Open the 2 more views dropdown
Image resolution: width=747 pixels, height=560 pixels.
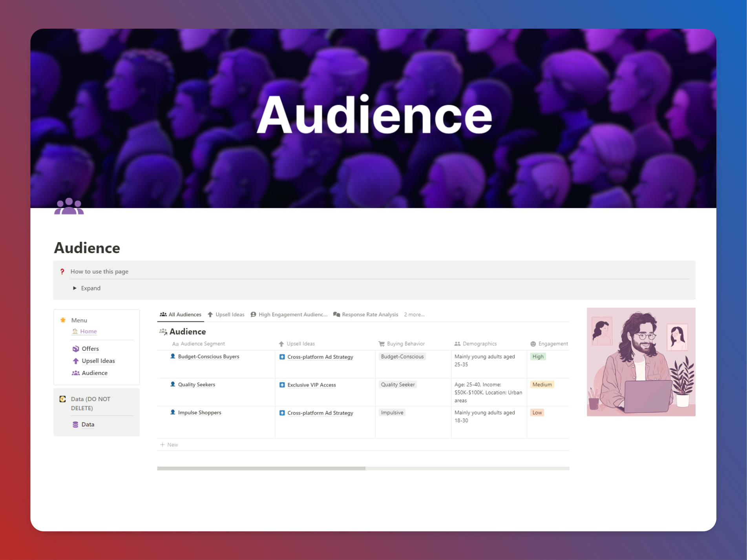(414, 315)
